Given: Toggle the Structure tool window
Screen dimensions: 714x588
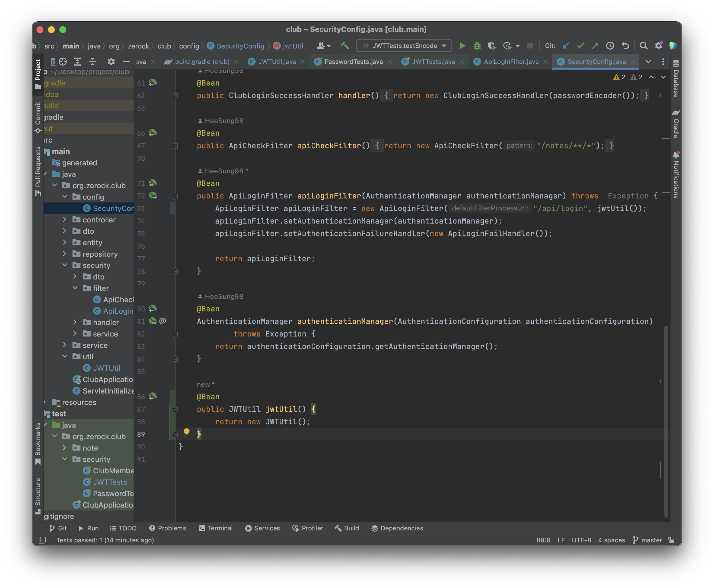Looking at the screenshot, I should click(38, 496).
